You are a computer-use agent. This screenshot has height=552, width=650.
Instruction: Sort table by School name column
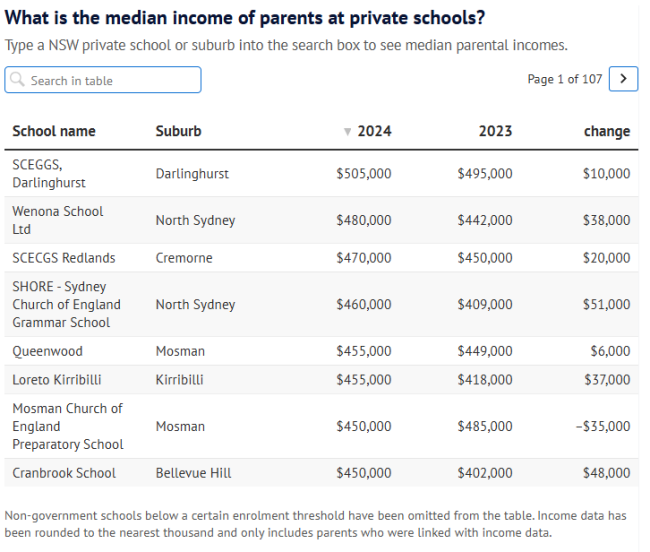coord(54,131)
